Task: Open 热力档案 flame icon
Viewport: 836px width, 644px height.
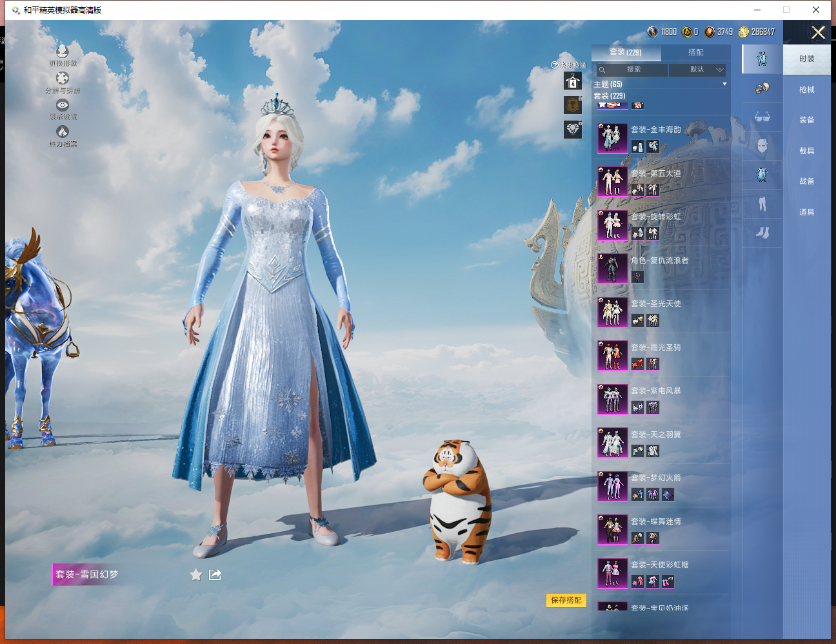Action: 63,132
